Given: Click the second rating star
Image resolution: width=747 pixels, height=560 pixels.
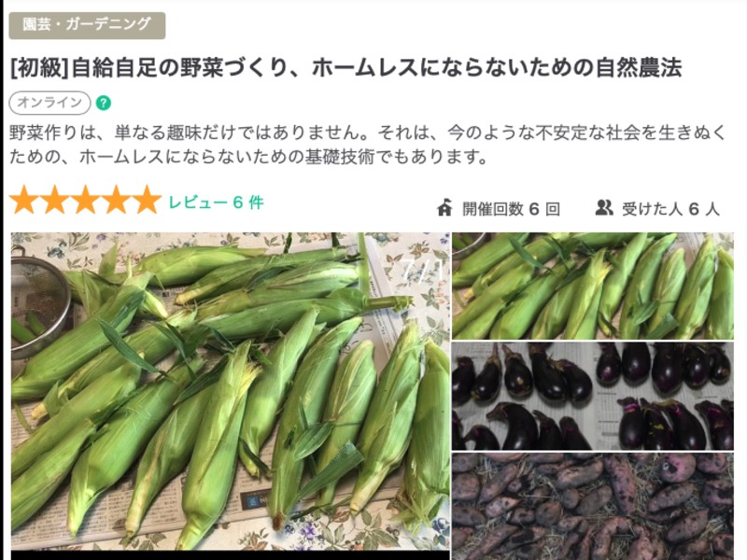Looking at the screenshot, I should coord(55,200).
